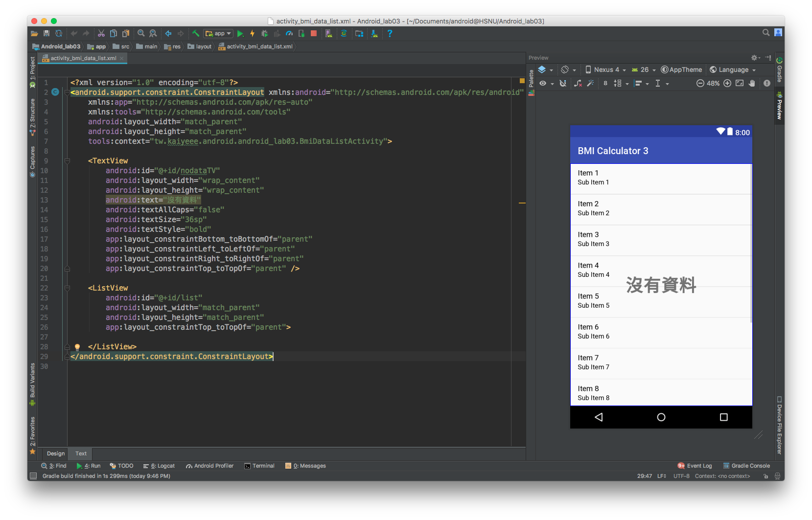
Task: Click the Find magnifier icon in toolbar
Action: coord(141,34)
